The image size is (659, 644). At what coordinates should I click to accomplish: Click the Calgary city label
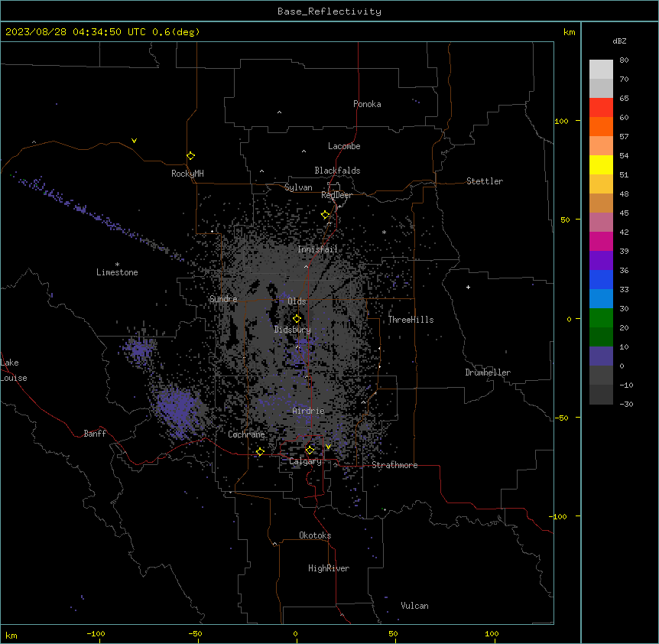[x=305, y=461]
